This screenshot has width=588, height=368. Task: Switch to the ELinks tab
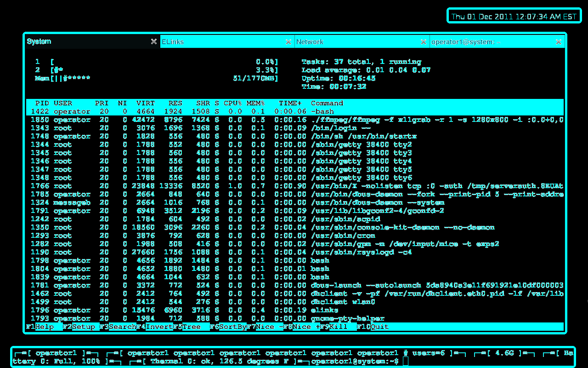tap(226, 41)
